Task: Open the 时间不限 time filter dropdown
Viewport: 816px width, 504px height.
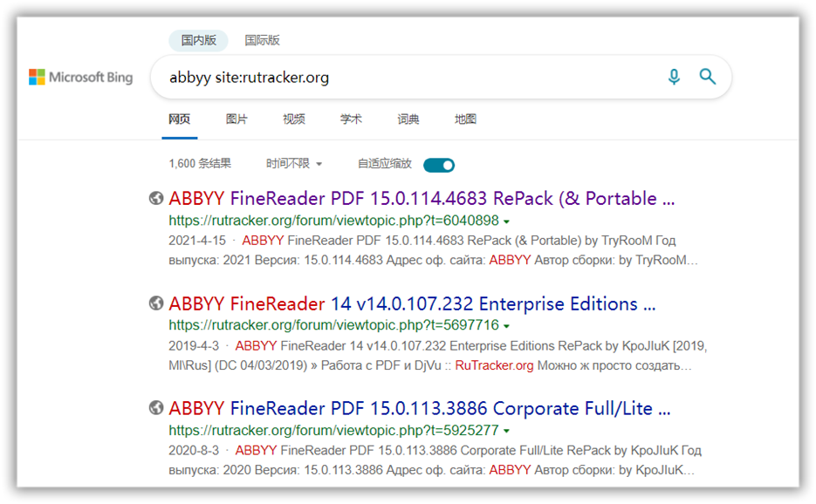Action: pos(294,164)
